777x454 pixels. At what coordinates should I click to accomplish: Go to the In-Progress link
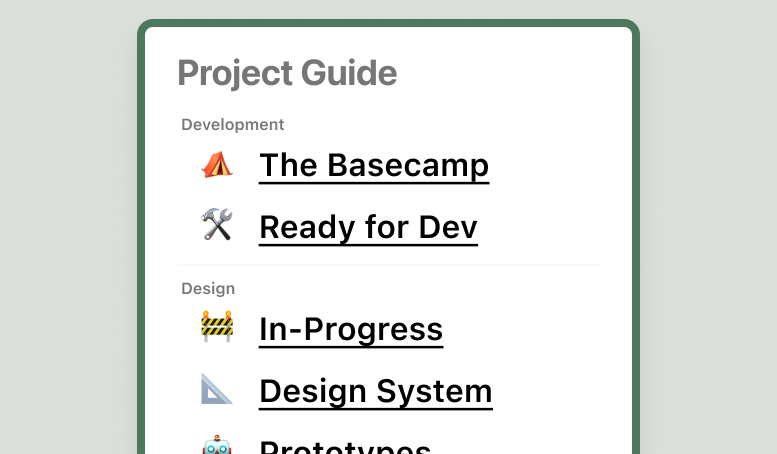351,329
